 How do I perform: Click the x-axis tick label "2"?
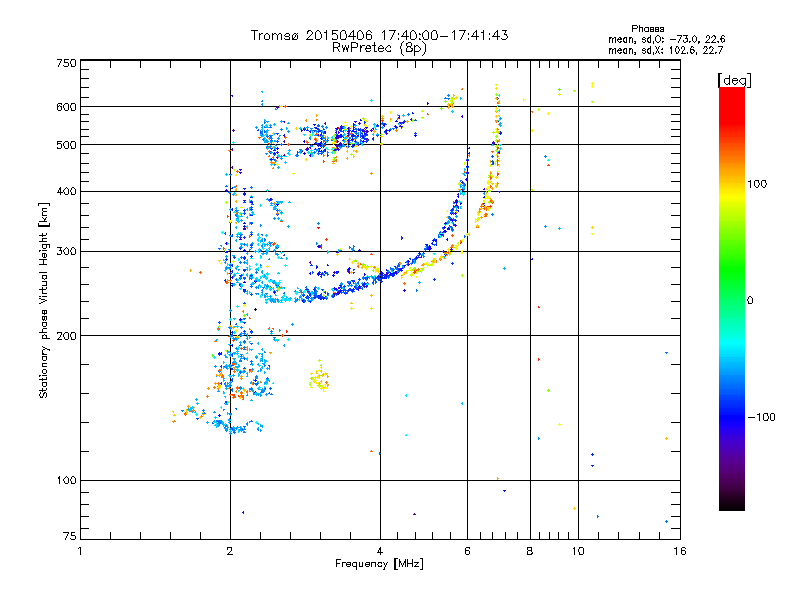coord(230,551)
